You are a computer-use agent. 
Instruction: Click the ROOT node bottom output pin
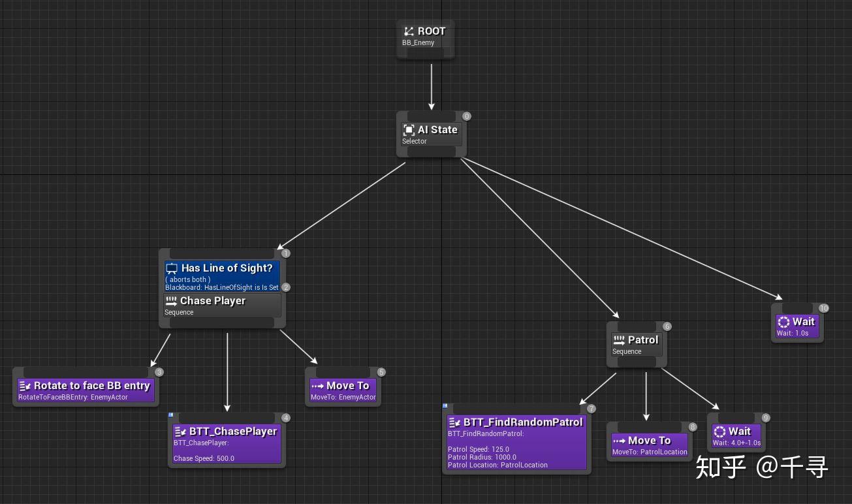point(425,54)
